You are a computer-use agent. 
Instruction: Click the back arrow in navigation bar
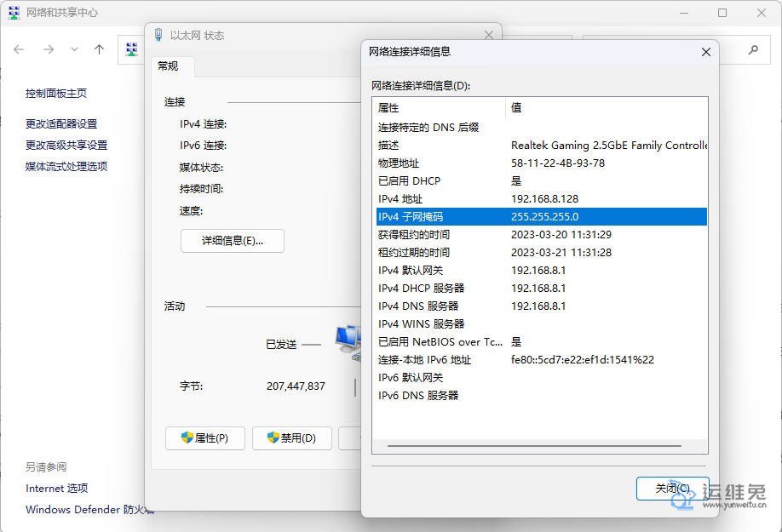click(x=19, y=49)
